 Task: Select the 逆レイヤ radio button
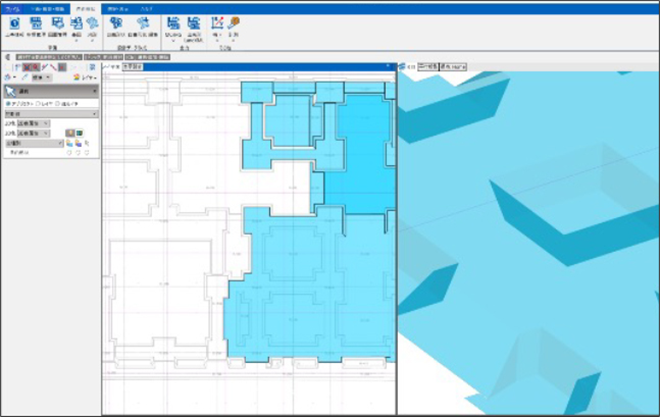point(59,103)
